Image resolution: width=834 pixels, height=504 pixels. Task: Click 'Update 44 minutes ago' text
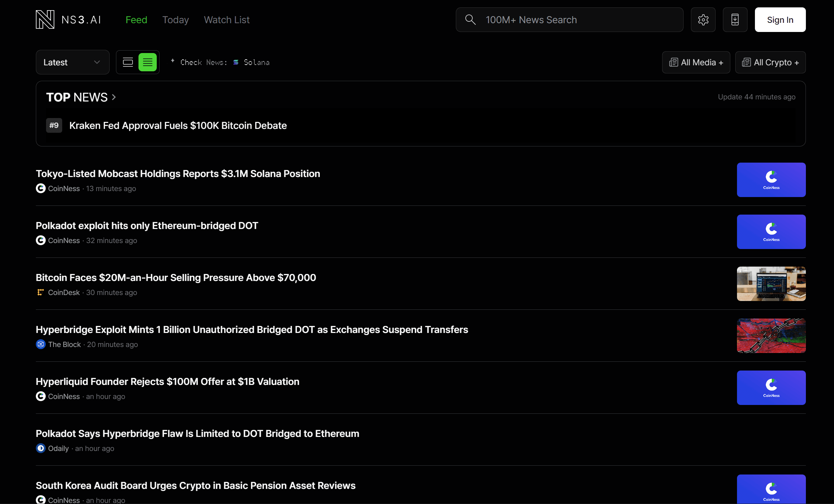757,97
